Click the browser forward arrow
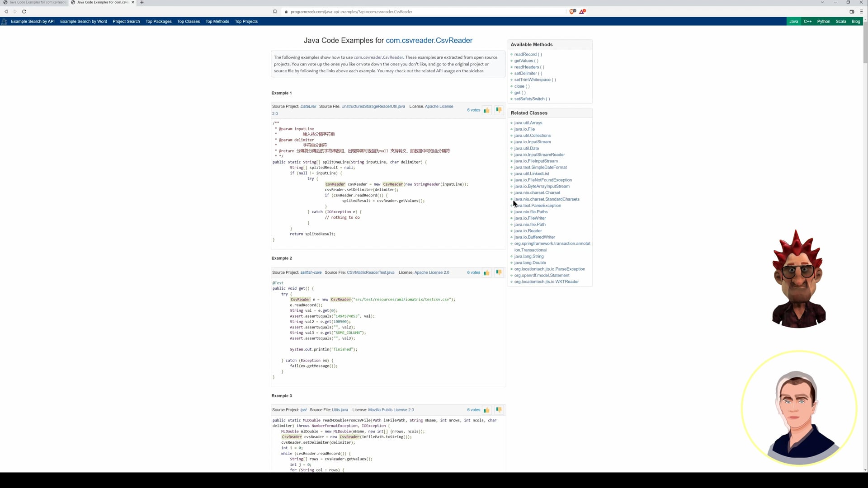The width and height of the screenshot is (868, 488). click(x=15, y=12)
